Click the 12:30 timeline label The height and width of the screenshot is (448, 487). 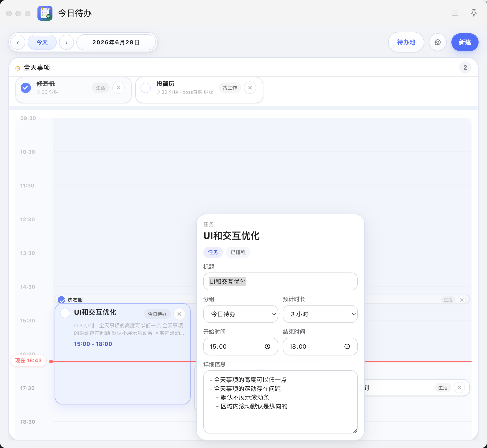27,219
